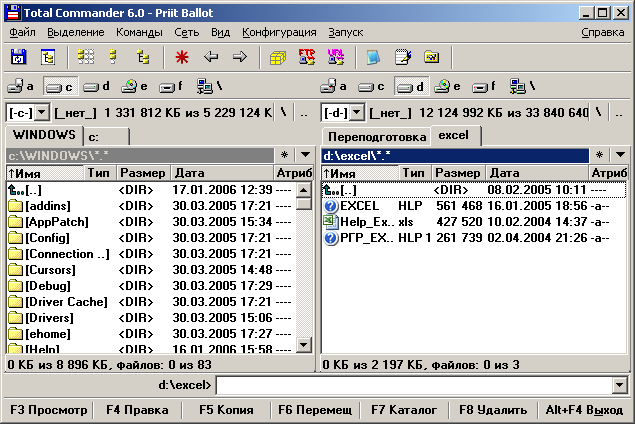635x424 pixels.
Task: Open the Справка menu
Action: pos(603,32)
